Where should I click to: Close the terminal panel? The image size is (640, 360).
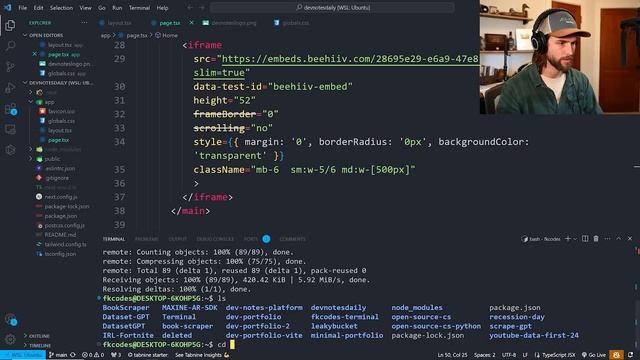click(630, 239)
